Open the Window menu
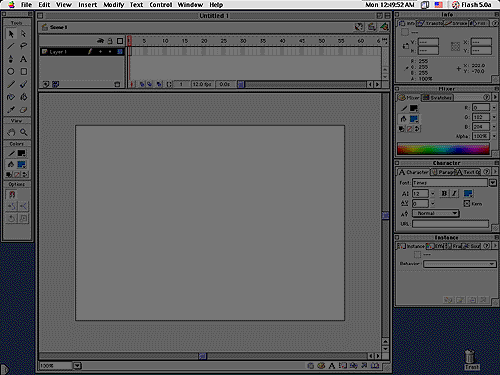 (190, 5)
